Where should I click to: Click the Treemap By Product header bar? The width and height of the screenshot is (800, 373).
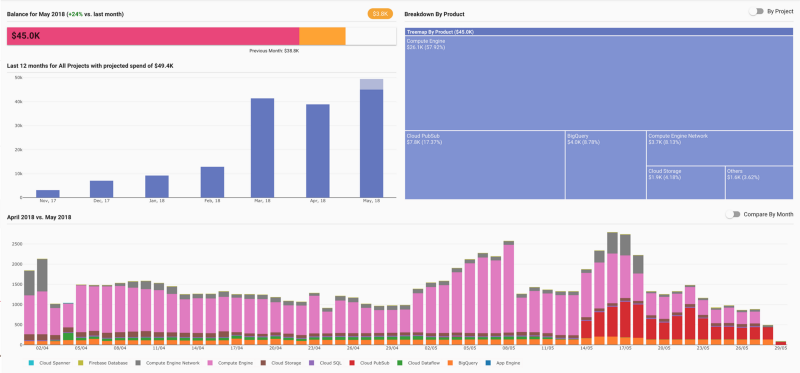(x=598, y=32)
